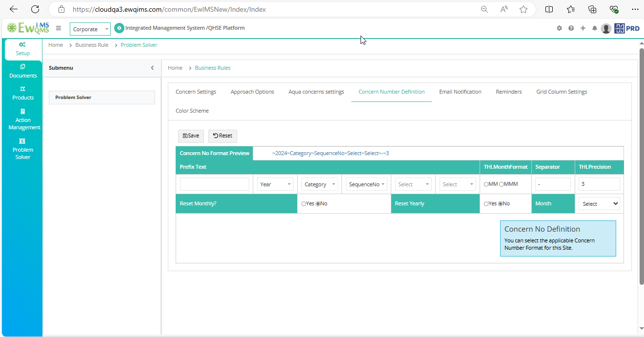Click the read aloud icon
This screenshot has width=644, height=337.
tap(504, 9)
